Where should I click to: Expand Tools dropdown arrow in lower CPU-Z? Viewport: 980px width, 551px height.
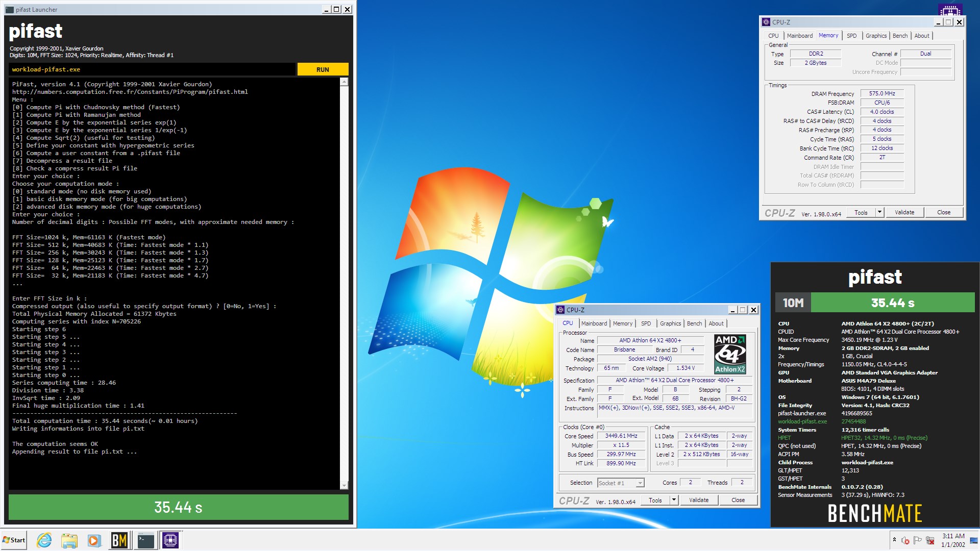click(674, 500)
